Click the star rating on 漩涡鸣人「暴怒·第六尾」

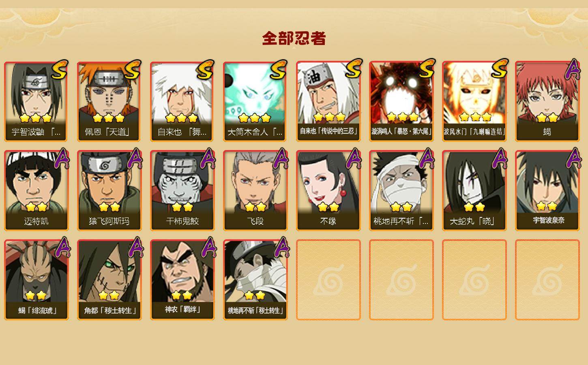(x=402, y=117)
